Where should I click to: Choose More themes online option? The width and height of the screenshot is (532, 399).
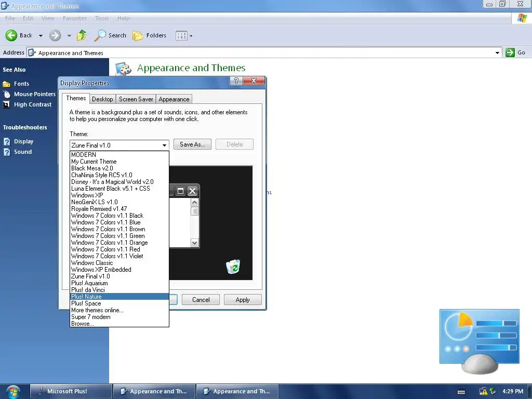point(119,310)
